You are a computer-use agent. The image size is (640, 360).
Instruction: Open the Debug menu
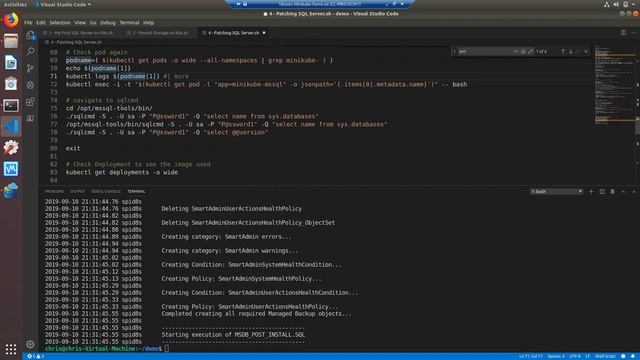pos(108,23)
